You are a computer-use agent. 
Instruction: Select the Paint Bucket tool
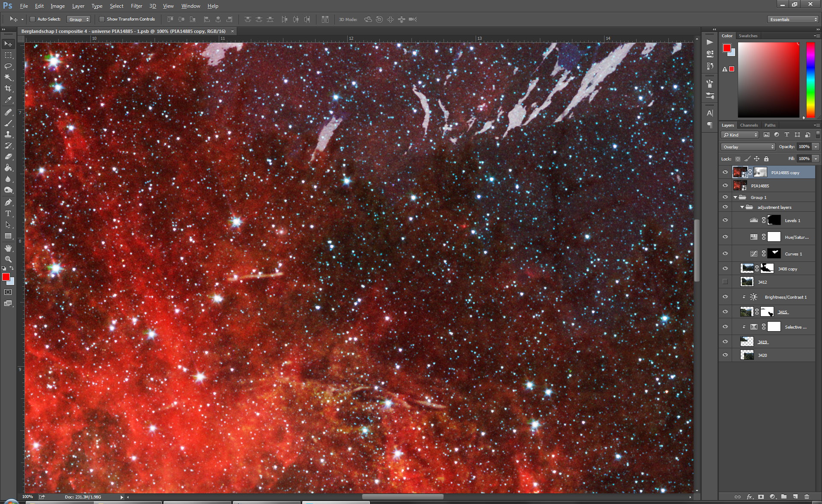coord(8,168)
